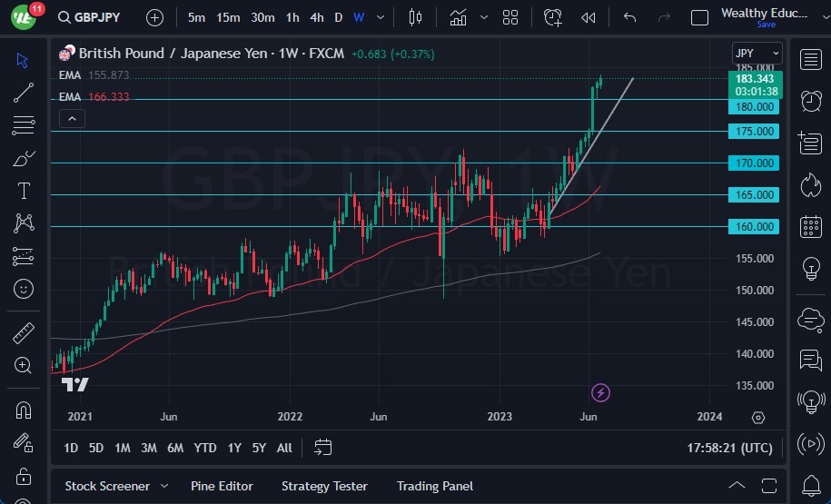Open the alerts alarm clock panel

(x=810, y=101)
